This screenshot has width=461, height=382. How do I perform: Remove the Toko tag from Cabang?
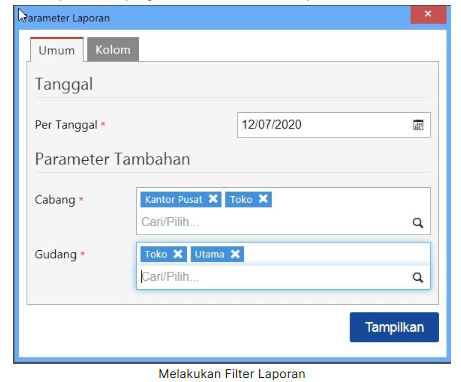click(x=263, y=199)
